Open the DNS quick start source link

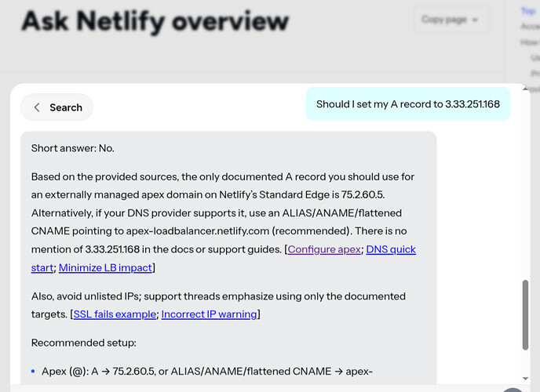(391, 249)
